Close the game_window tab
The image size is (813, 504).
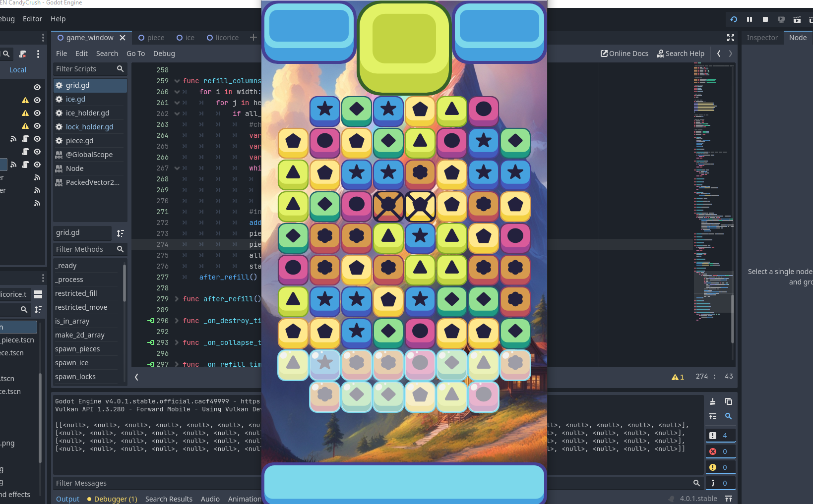tap(123, 38)
